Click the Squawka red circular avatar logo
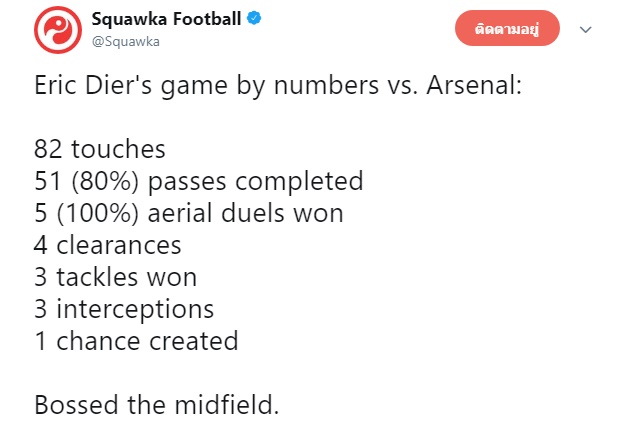The width and height of the screenshot is (621, 422). (x=58, y=30)
